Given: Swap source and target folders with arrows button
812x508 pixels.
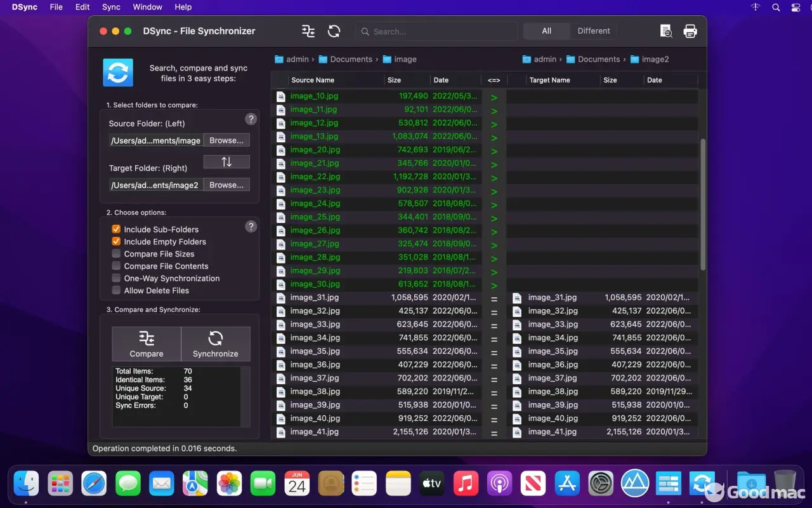Looking at the screenshot, I should (226, 162).
